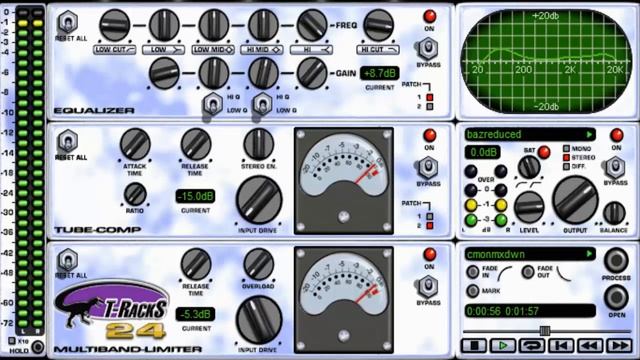
Task: Open the bazreduced preset menu arrow
Action: [589, 134]
